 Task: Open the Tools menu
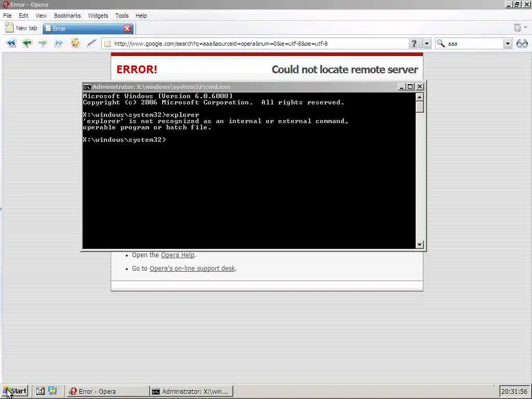click(x=122, y=16)
